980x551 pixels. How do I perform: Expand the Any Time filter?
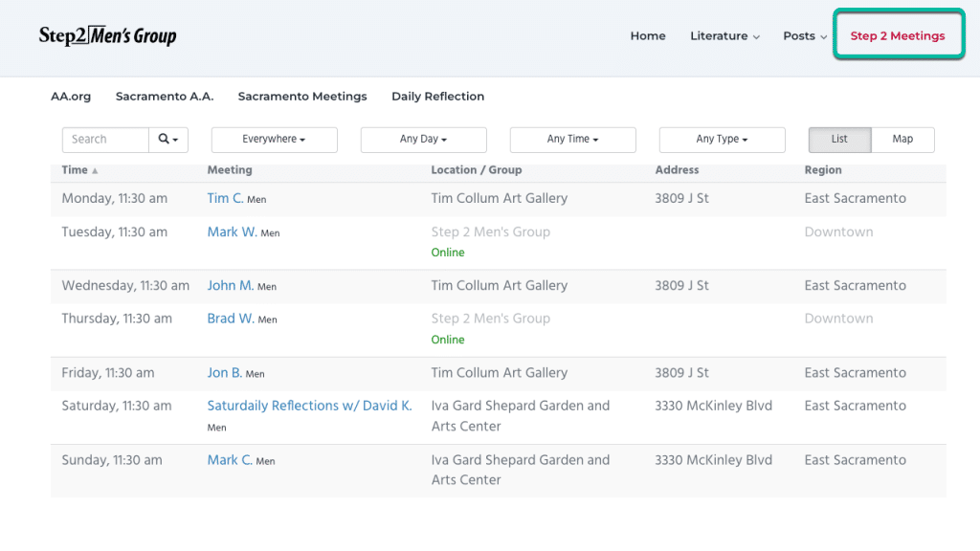(x=572, y=140)
